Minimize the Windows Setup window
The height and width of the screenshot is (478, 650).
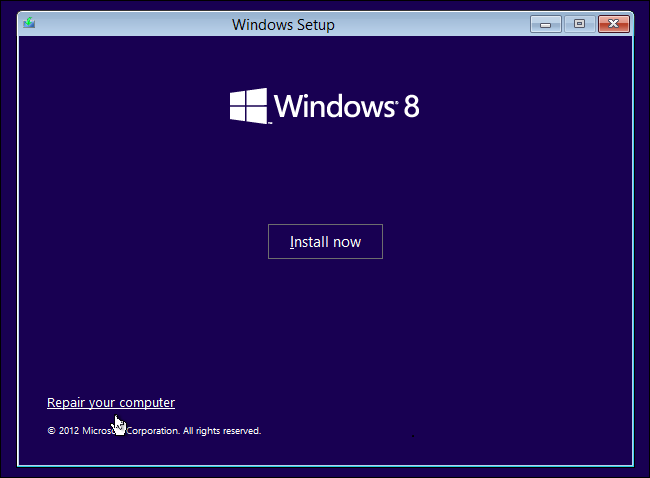click(546, 24)
